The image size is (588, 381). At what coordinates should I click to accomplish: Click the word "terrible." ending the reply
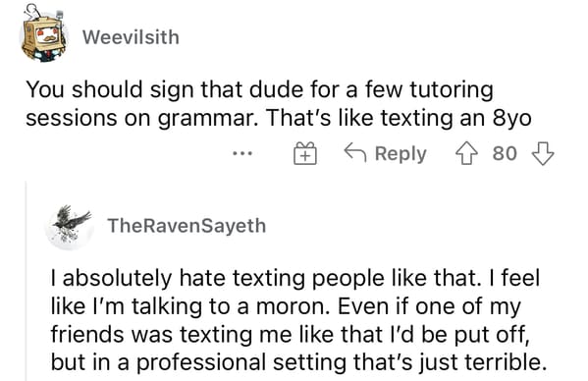(506, 362)
